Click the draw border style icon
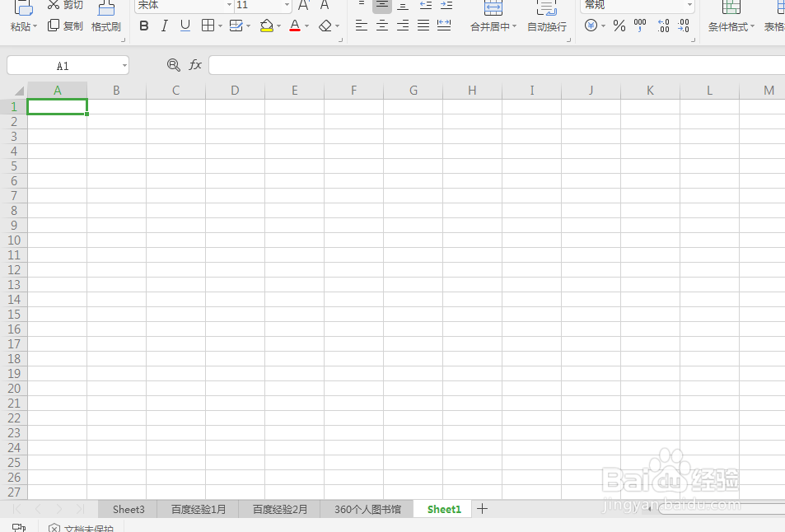The image size is (785, 532). 236,26
